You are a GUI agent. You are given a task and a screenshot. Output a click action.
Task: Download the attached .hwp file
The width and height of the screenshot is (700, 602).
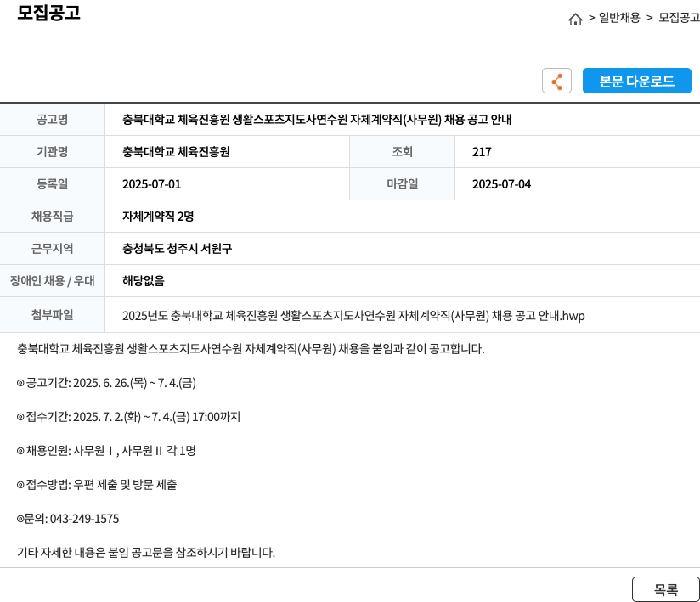pos(353,316)
